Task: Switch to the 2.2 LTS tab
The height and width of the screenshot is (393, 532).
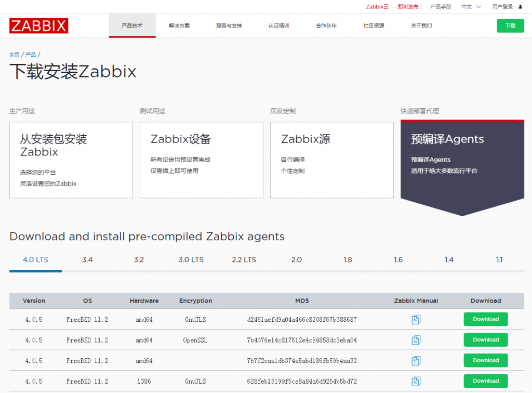Action: [x=244, y=259]
